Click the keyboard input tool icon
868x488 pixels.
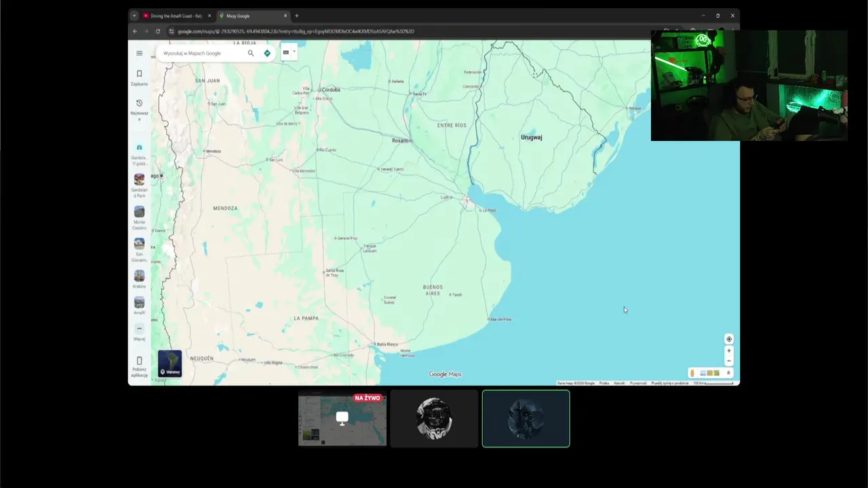[285, 52]
